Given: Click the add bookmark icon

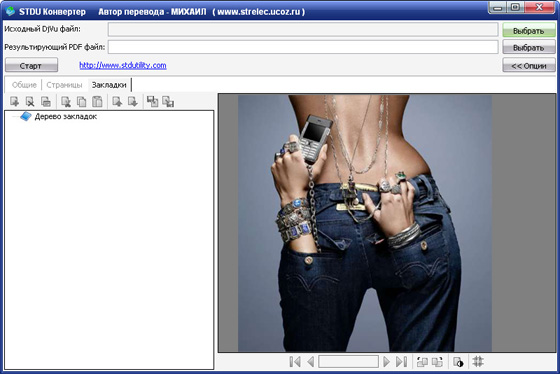Looking at the screenshot, I should [x=15, y=102].
